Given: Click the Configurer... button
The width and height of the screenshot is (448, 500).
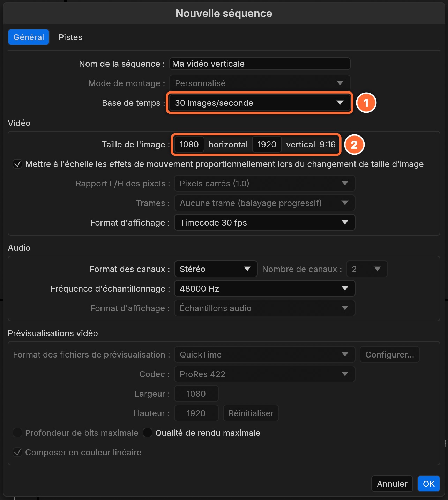Looking at the screenshot, I should pyautogui.click(x=389, y=355).
